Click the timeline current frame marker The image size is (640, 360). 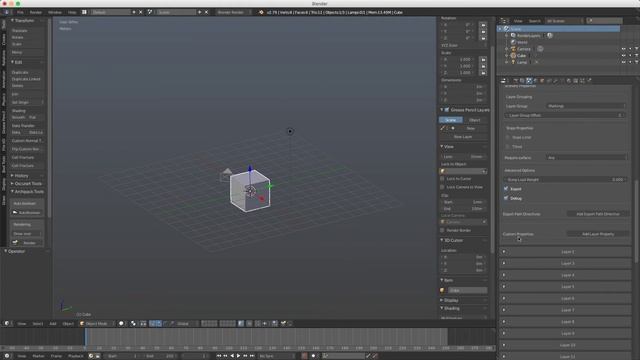point(85,338)
